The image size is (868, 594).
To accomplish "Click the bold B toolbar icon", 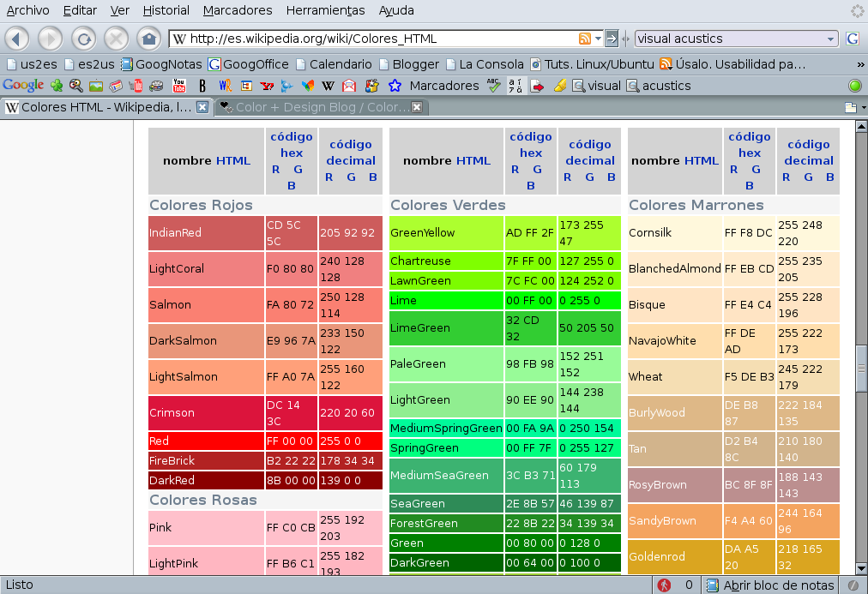I will click(x=202, y=86).
